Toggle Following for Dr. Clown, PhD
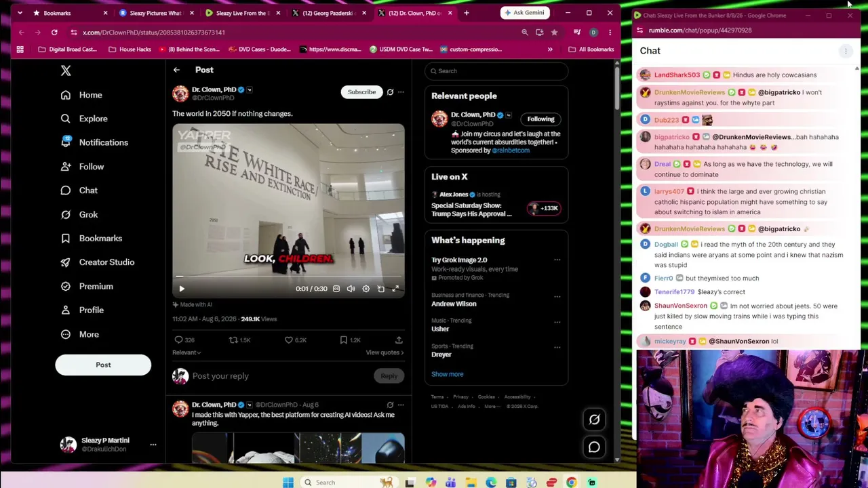Image resolution: width=868 pixels, height=488 pixels. coord(540,119)
